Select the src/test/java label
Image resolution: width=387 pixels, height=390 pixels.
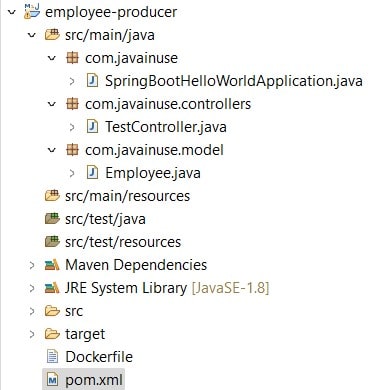tap(105, 219)
